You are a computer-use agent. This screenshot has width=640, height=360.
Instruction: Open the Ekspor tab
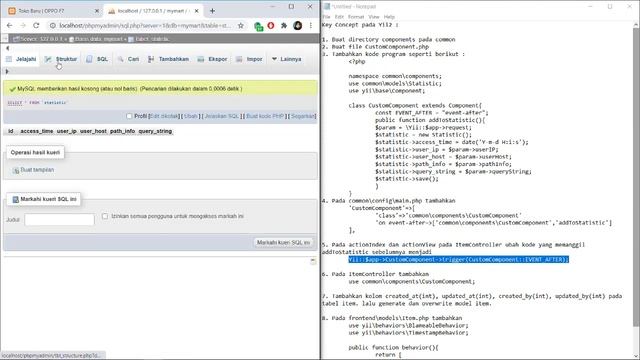[212, 59]
